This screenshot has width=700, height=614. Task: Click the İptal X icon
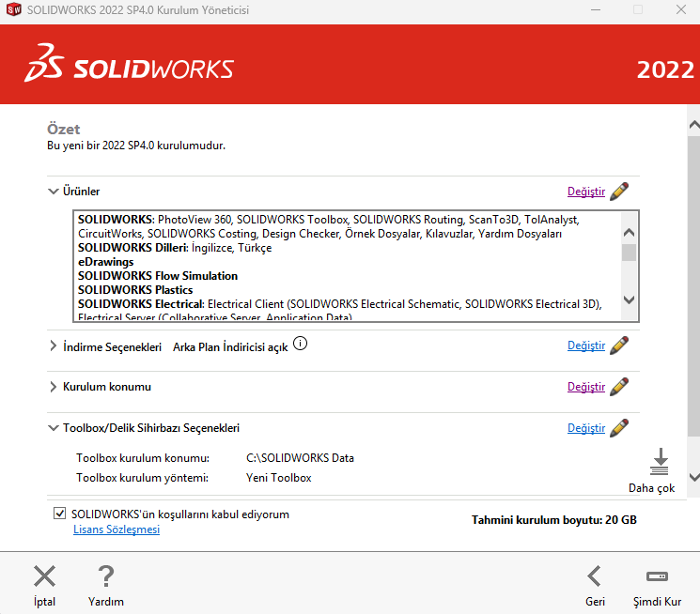[x=45, y=576]
